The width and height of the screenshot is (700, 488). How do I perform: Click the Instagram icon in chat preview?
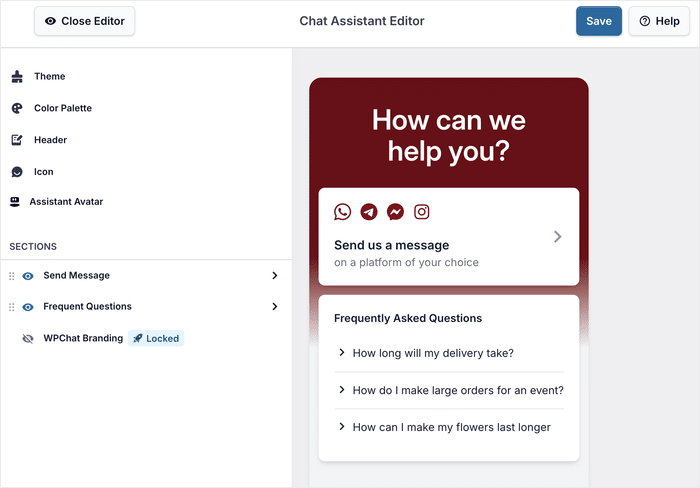tap(422, 212)
